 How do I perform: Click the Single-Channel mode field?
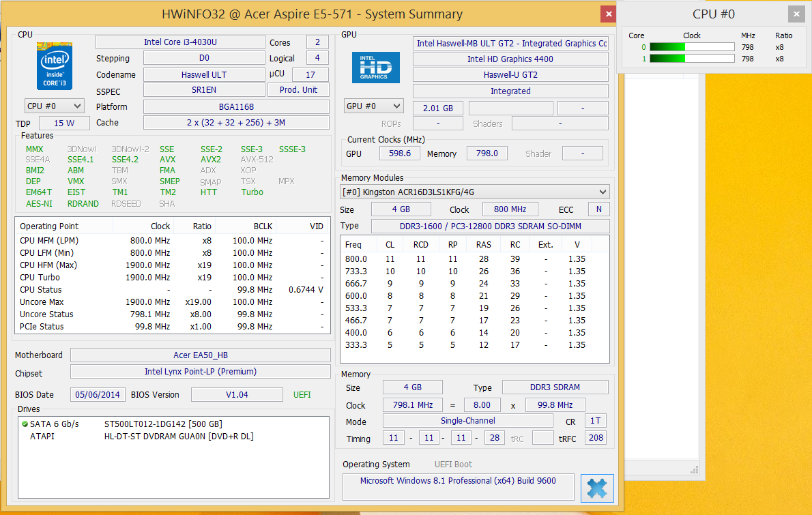467,421
